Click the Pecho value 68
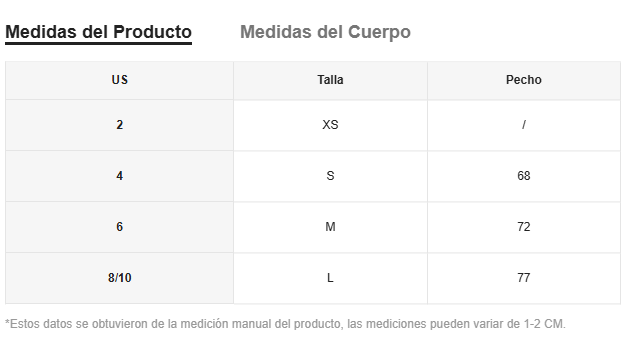 click(x=524, y=176)
